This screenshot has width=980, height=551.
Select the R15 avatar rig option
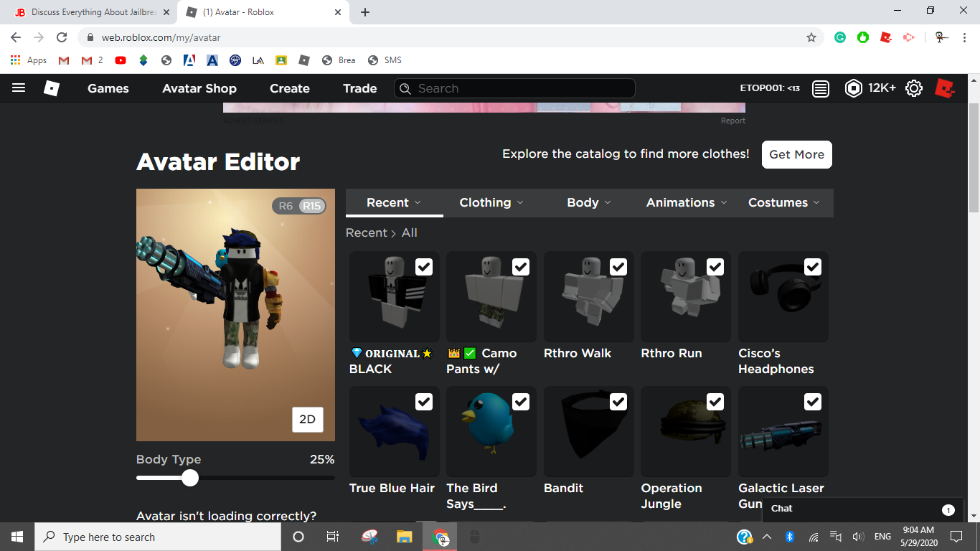(312, 206)
